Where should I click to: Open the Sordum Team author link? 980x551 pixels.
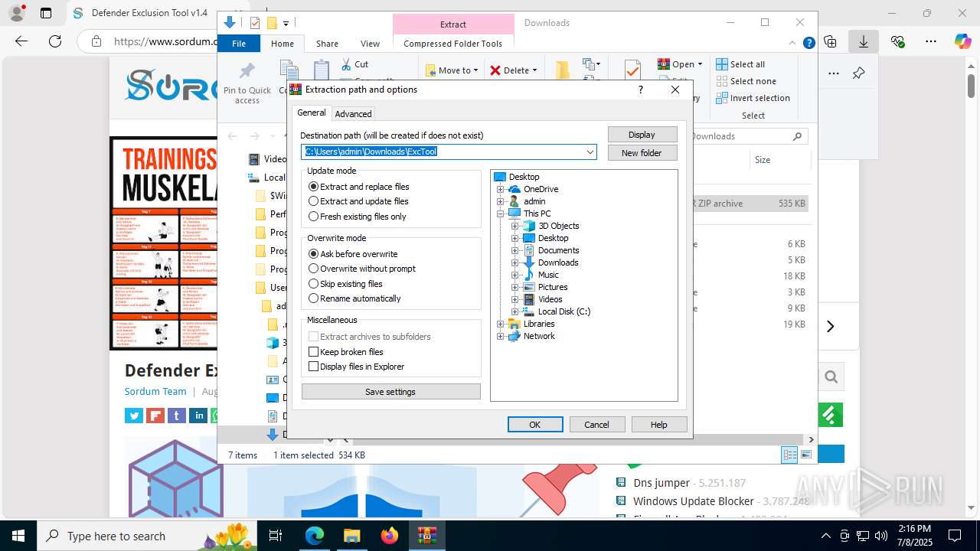point(155,391)
